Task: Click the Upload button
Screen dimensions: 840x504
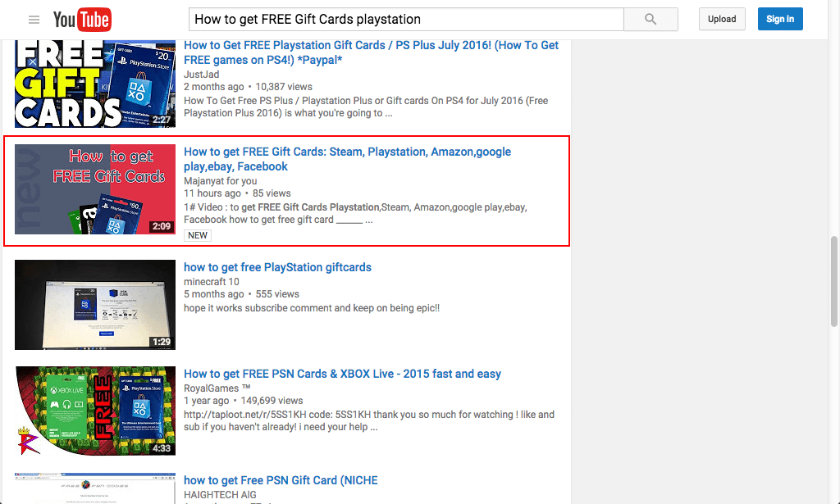Action: (721, 19)
